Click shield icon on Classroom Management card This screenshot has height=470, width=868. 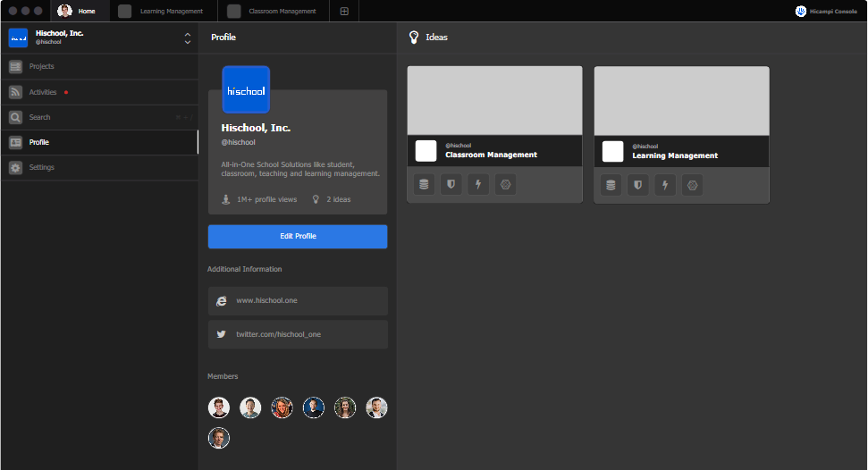(x=451, y=185)
